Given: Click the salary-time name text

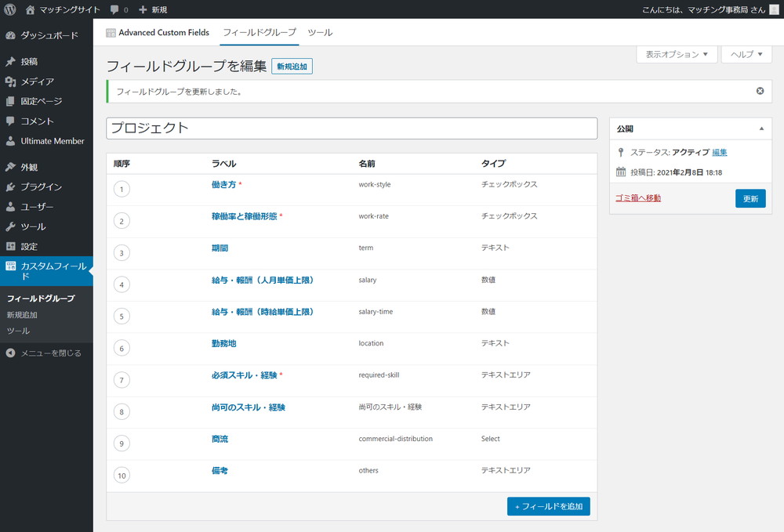Looking at the screenshot, I should 376,312.
